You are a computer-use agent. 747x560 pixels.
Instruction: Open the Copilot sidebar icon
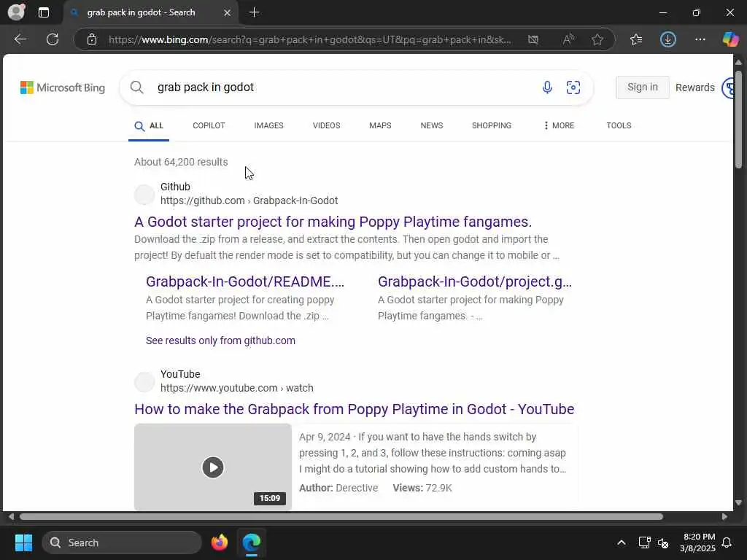[x=730, y=39]
